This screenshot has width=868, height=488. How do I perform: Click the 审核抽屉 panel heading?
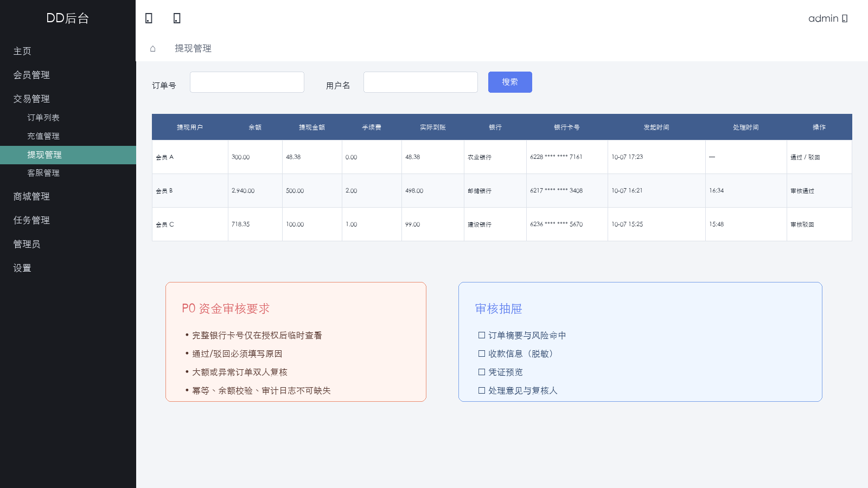point(499,309)
